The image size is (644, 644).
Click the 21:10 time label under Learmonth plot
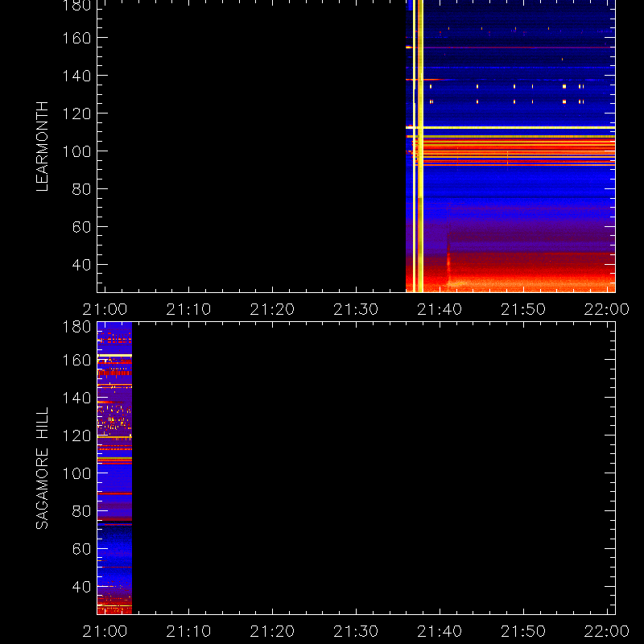pos(188,309)
